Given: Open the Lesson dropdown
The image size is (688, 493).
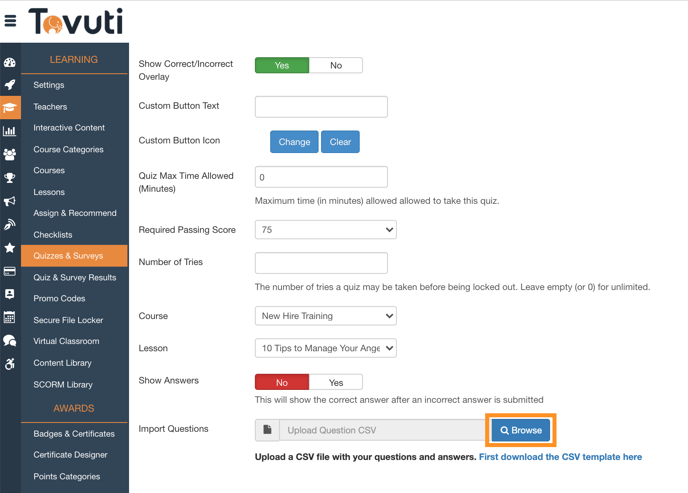Looking at the screenshot, I should (x=325, y=348).
